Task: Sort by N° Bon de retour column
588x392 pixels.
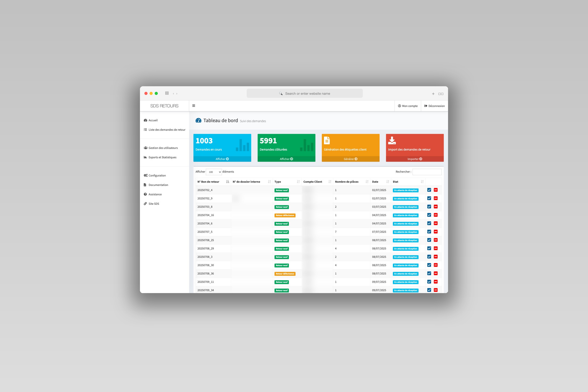Action: tap(227, 182)
